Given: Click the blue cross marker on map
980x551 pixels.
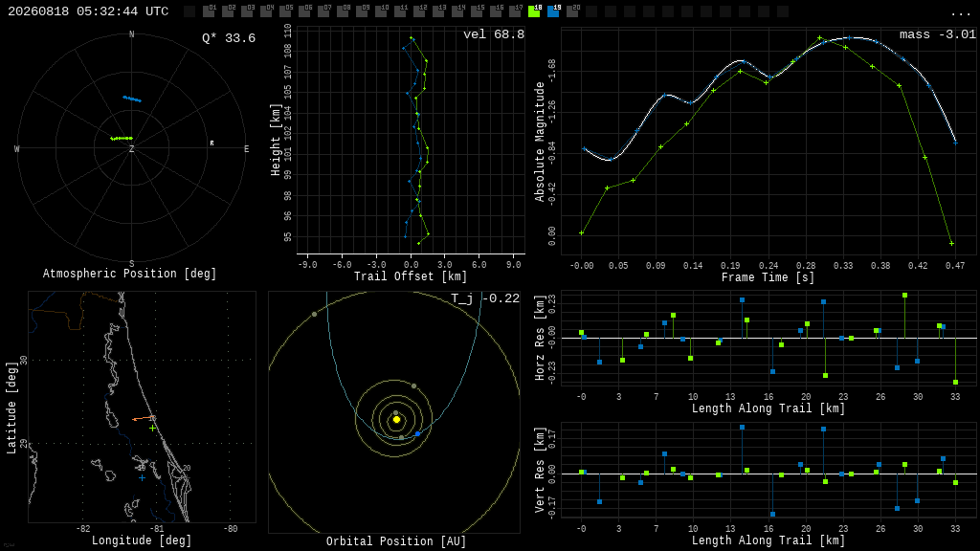Looking at the screenshot, I should point(142,478).
